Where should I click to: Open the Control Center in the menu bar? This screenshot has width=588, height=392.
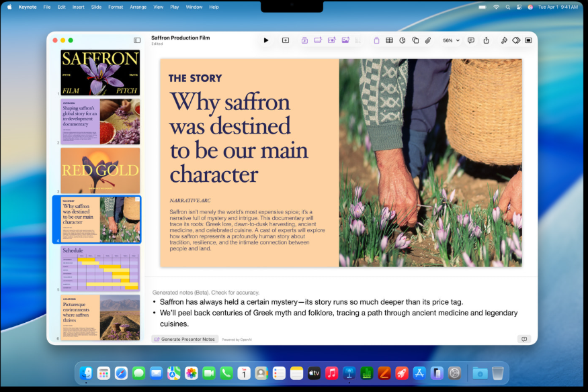519,7
